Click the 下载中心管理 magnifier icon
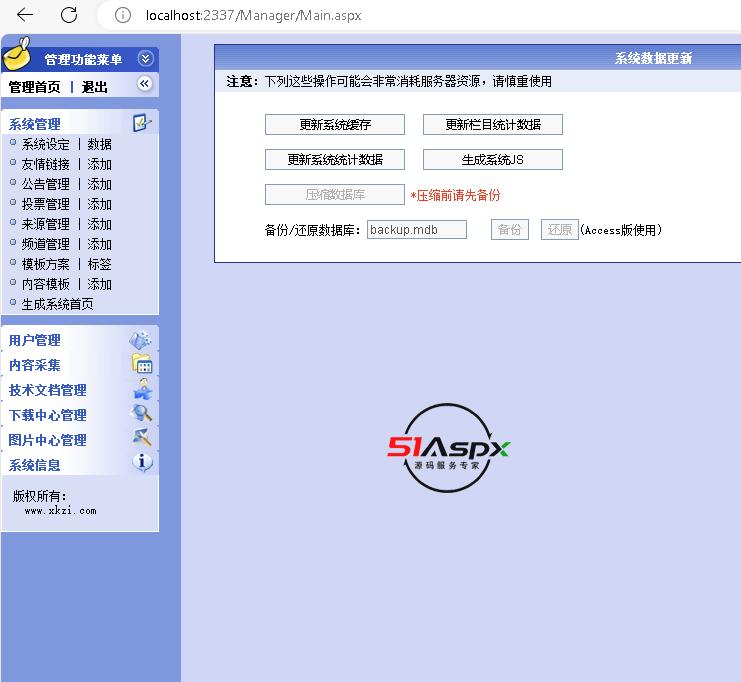 (141, 413)
